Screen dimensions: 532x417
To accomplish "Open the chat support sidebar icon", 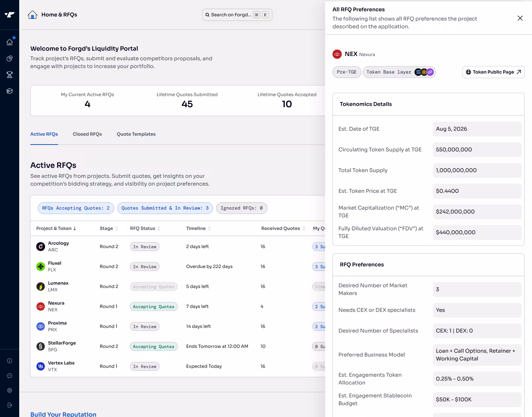I will pos(10,376).
